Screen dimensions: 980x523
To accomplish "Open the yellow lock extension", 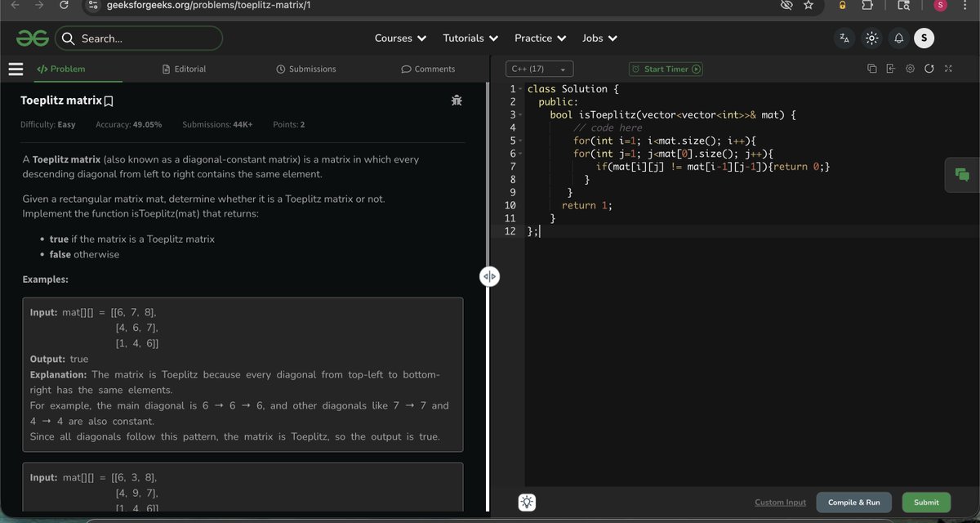I will (x=842, y=5).
